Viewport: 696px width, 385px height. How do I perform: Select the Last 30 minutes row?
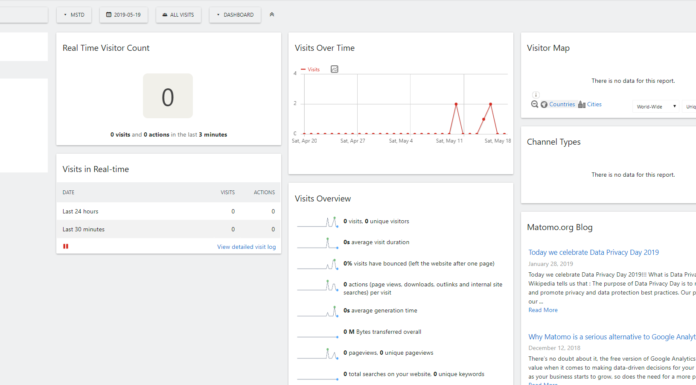169,229
